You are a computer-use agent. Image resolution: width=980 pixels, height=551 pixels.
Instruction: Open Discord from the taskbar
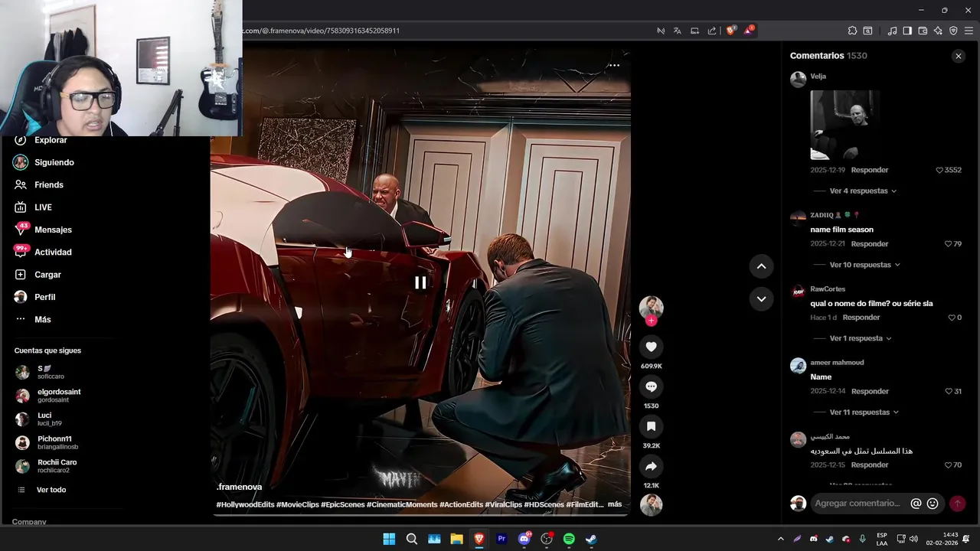524,539
